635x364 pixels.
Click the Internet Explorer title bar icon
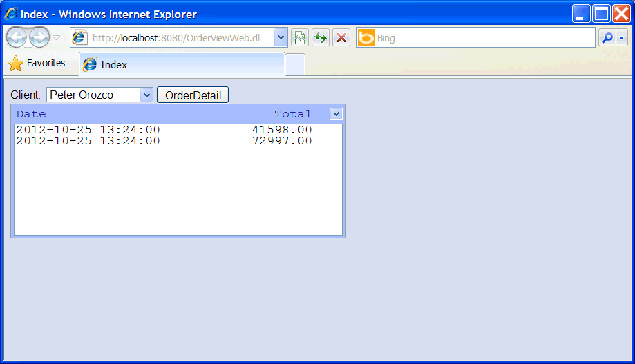tap(11, 14)
